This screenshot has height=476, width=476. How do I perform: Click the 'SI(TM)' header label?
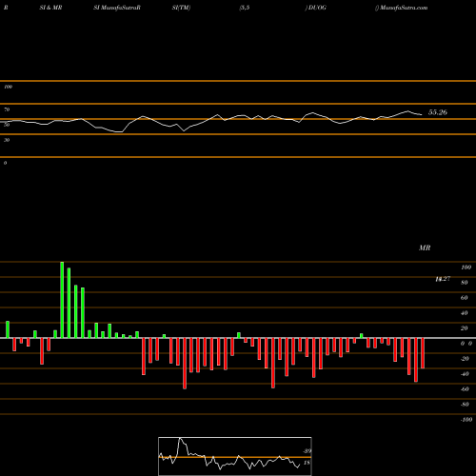coord(181,8)
